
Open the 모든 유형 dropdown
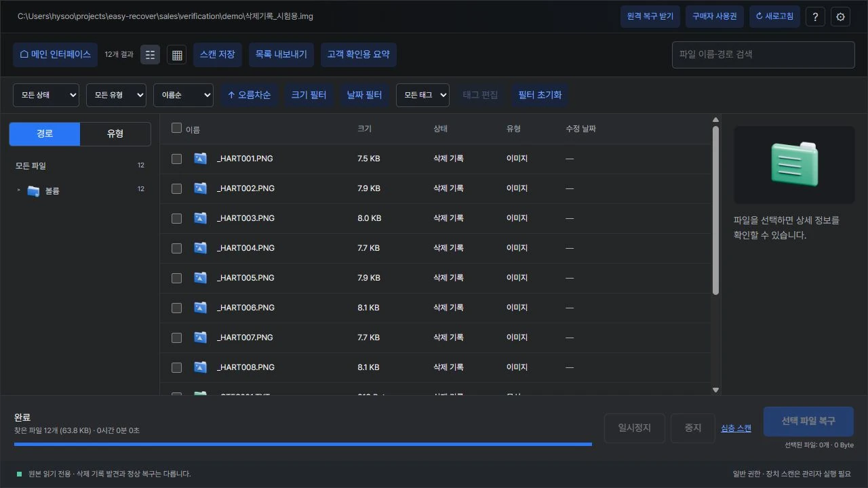(x=116, y=96)
